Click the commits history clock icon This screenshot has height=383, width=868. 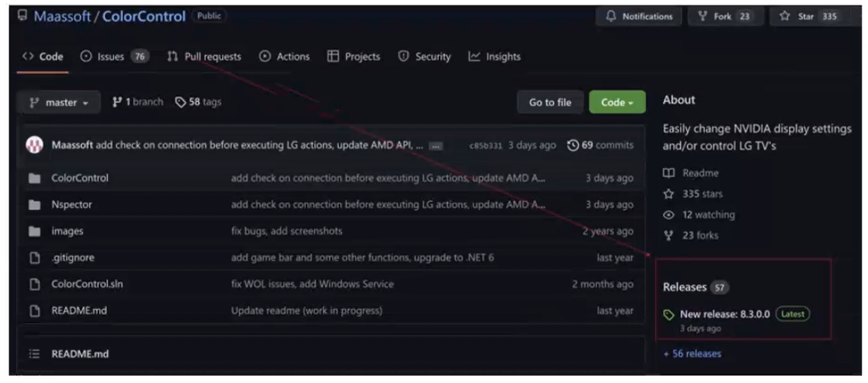[x=573, y=145]
